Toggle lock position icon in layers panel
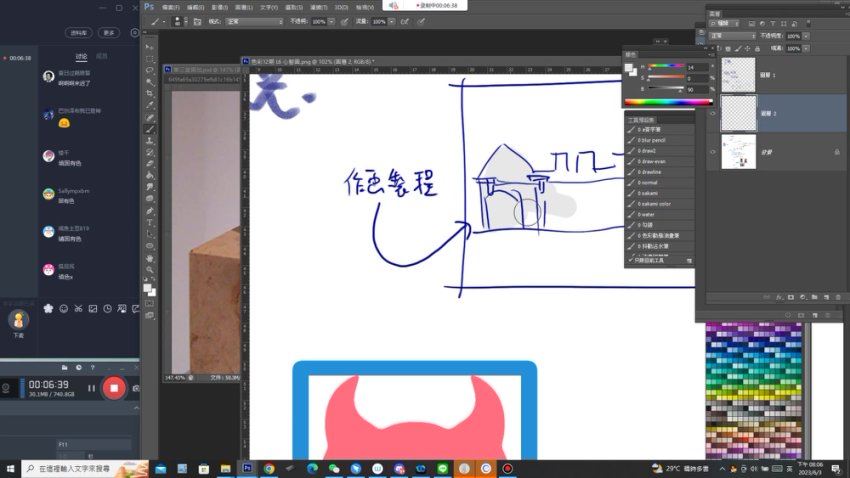Screen dimensions: 850x478 (x=748, y=49)
